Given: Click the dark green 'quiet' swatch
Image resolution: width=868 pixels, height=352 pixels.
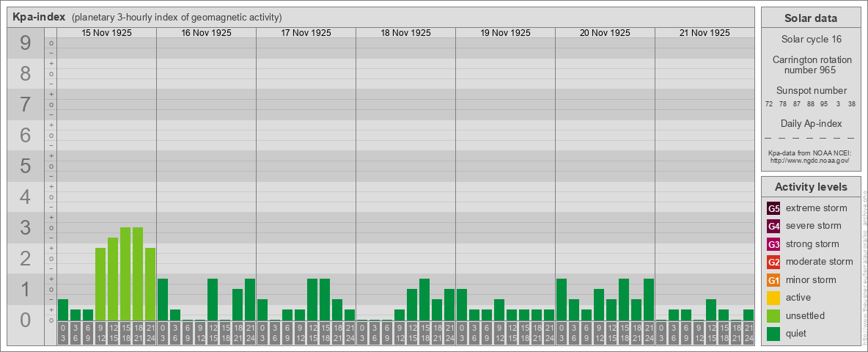Looking at the screenshot, I should pyautogui.click(x=773, y=334).
